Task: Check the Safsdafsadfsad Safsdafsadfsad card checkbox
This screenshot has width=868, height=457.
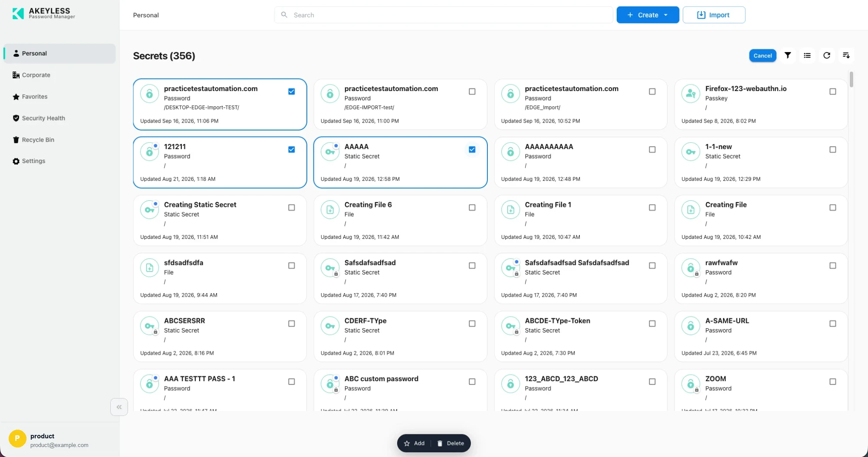Action: point(652,266)
